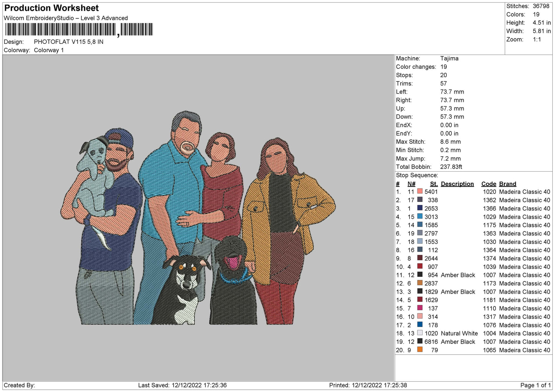Click the stitch count 6816 in row 19
Image resolution: width=555 pixels, height=392 pixels.
click(x=431, y=342)
